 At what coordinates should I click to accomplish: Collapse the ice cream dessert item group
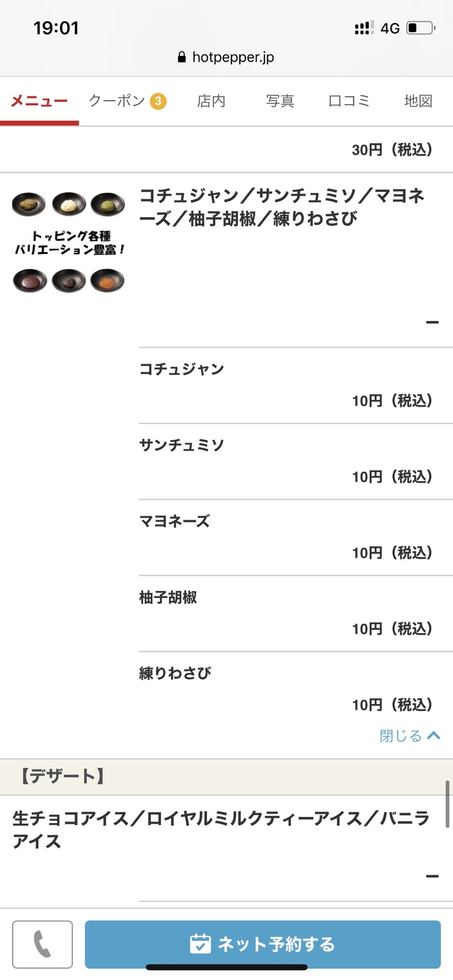(432, 876)
